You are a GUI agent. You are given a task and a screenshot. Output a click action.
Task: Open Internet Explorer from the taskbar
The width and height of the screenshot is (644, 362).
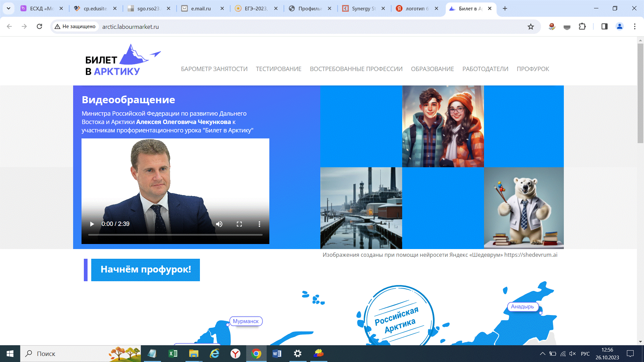214,354
